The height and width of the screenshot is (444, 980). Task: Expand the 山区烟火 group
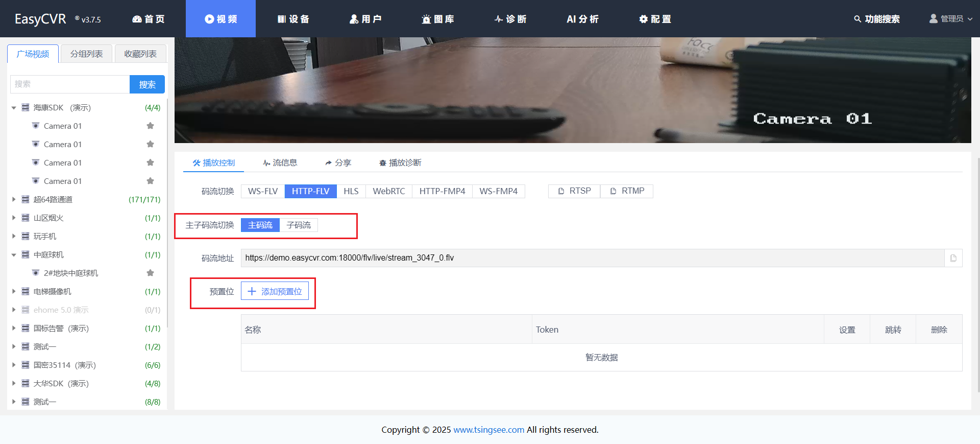coord(14,218)
